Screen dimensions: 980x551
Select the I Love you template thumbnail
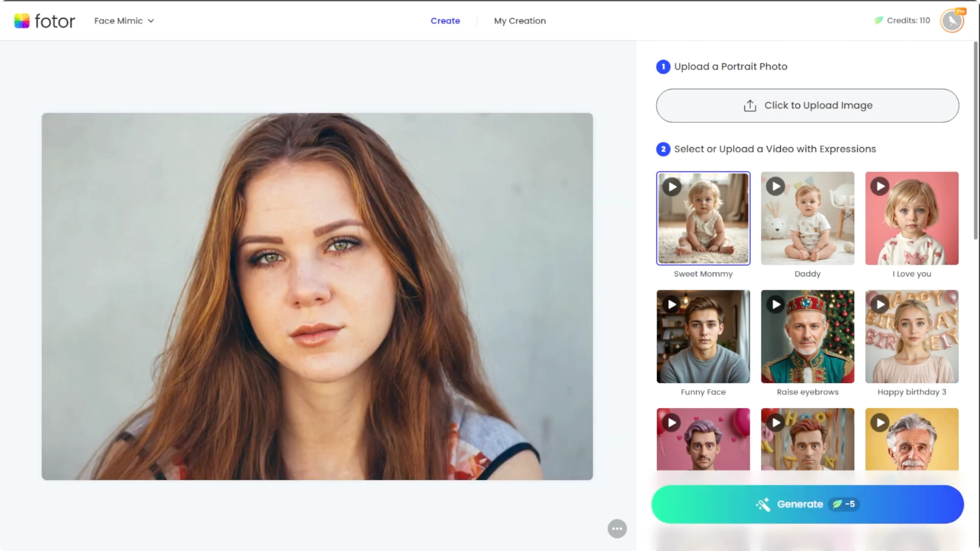pos(912,218)
